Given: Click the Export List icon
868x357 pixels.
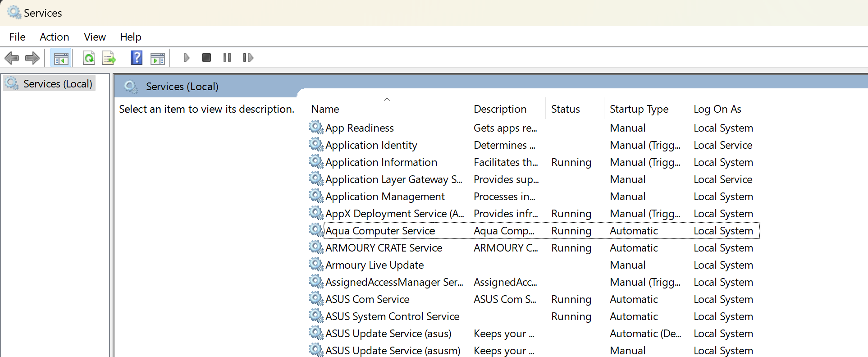Looking at the screenshot, I should coord(109,58).
